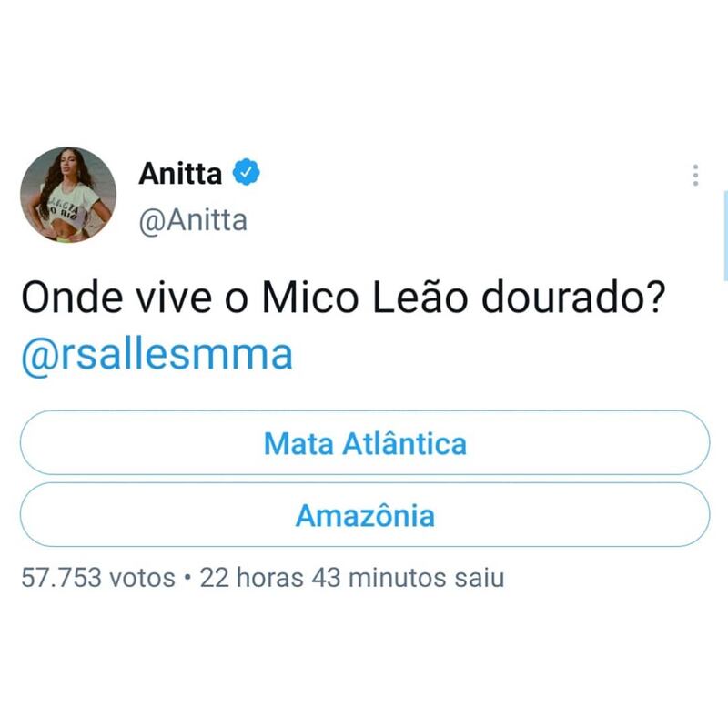Open the @rsallesmma mentioned profile
728x728 pixels.
point(157,355)
